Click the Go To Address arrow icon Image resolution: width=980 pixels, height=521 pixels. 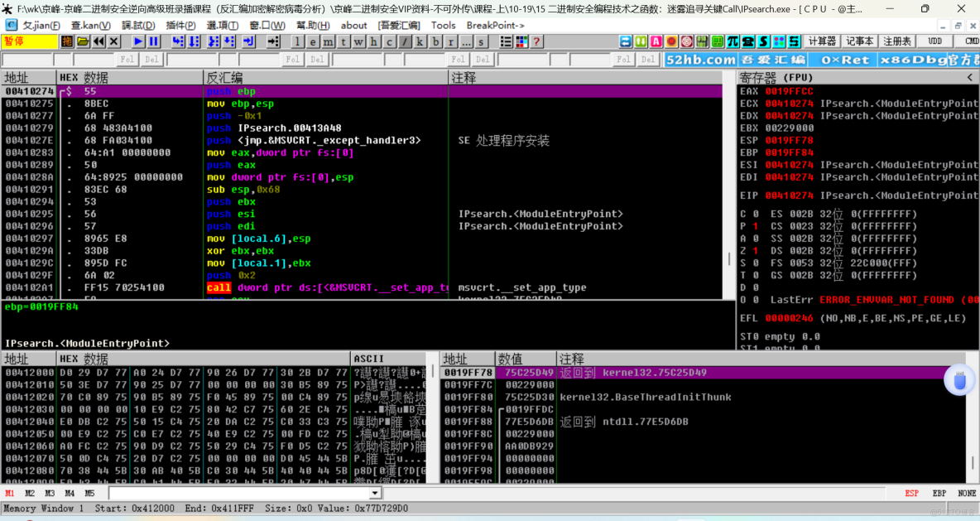click(x=274, y=42)
